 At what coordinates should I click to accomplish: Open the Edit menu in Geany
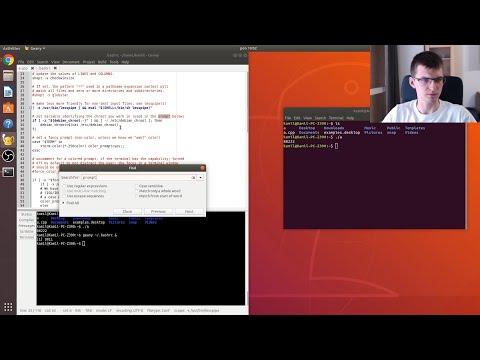30,62
